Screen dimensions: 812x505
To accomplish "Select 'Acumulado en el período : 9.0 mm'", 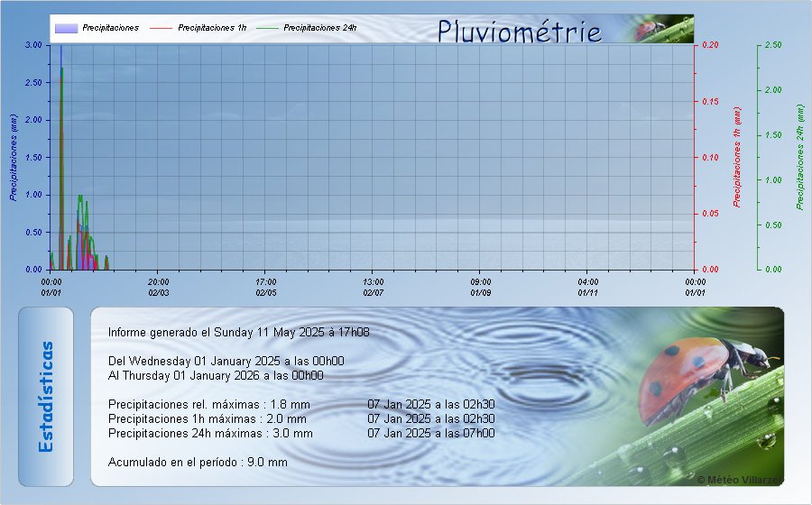I will (x=198, y=462).
